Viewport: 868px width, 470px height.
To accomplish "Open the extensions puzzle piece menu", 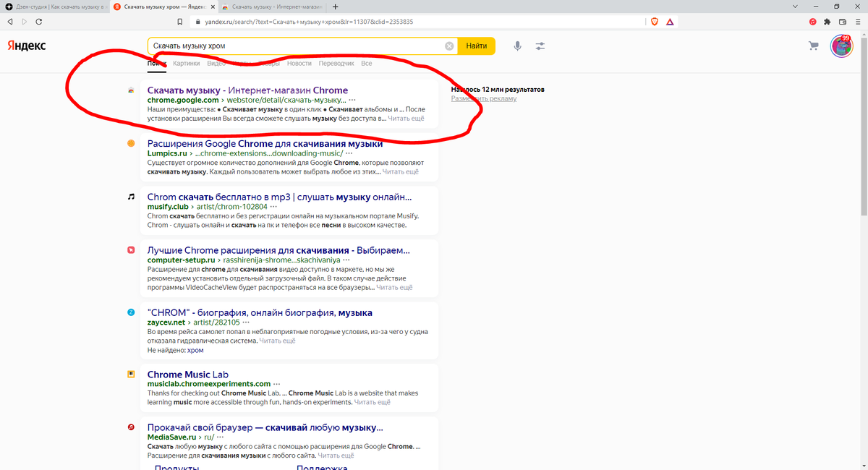I will point(827,22).
